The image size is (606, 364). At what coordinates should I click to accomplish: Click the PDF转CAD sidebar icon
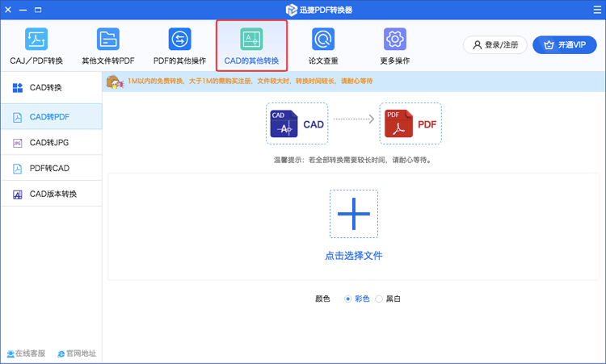click(18, 169)
